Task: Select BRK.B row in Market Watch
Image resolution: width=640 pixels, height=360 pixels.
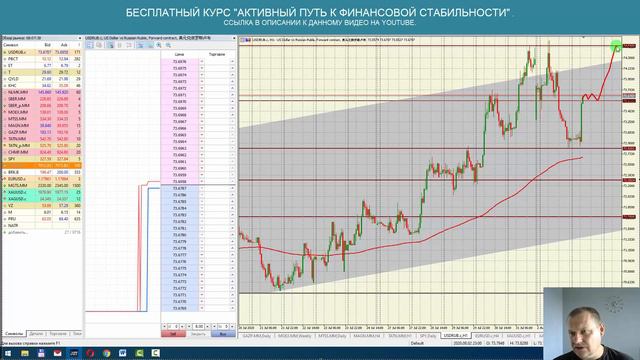Action: [42, 172]
